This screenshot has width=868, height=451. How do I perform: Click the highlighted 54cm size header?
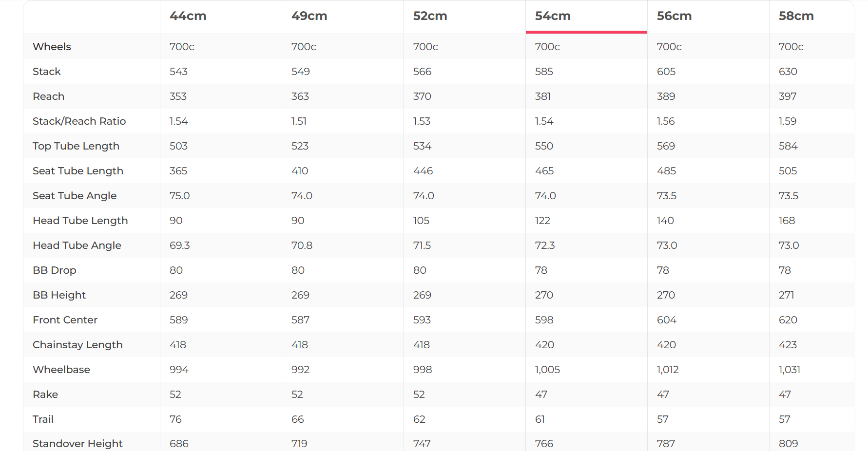tap(553, 16)
